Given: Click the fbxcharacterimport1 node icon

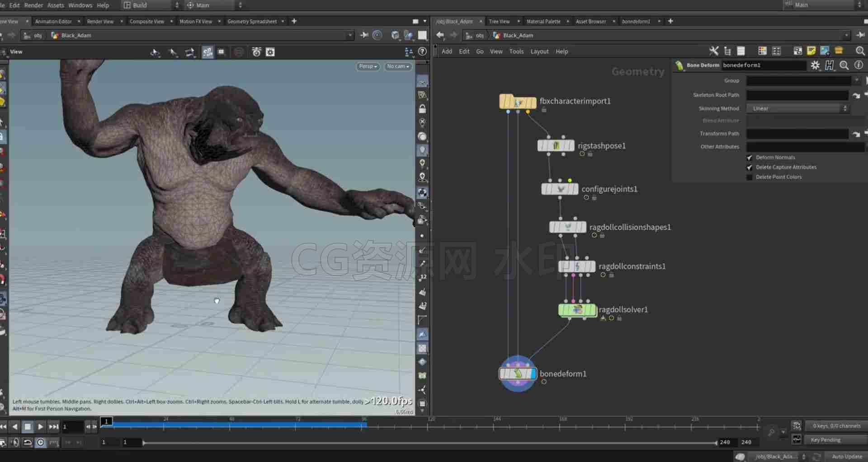Looking at the screenshot, I should [x=518, y=102].
